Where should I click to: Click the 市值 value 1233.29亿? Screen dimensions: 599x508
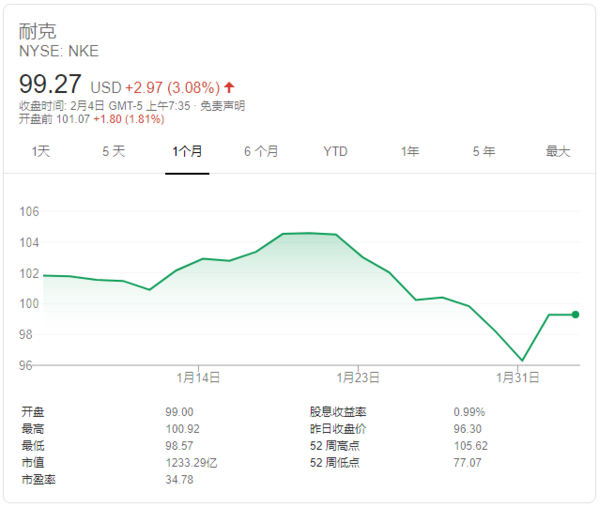click(x=191, y=463)
